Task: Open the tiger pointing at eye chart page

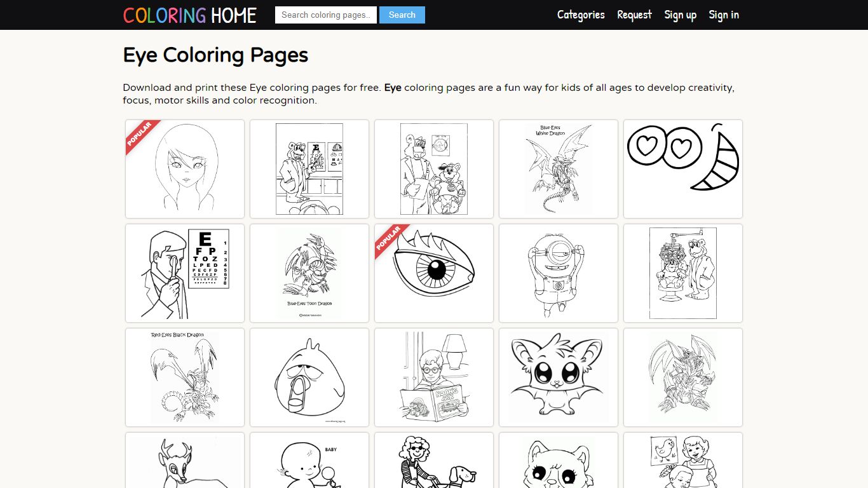Action: point(309,169)
